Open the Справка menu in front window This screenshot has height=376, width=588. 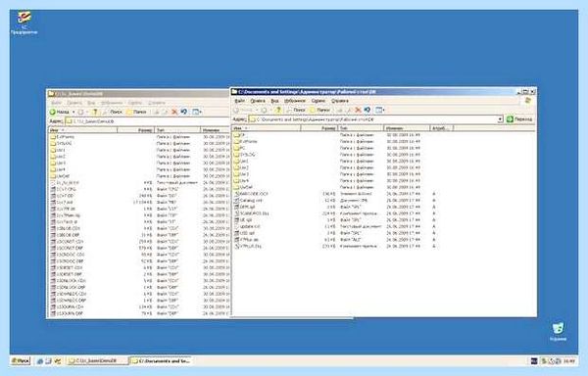point(339,101)
